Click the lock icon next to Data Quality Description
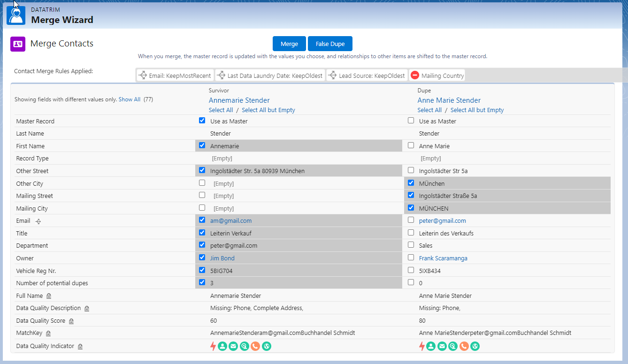 (x=86, y=309)
